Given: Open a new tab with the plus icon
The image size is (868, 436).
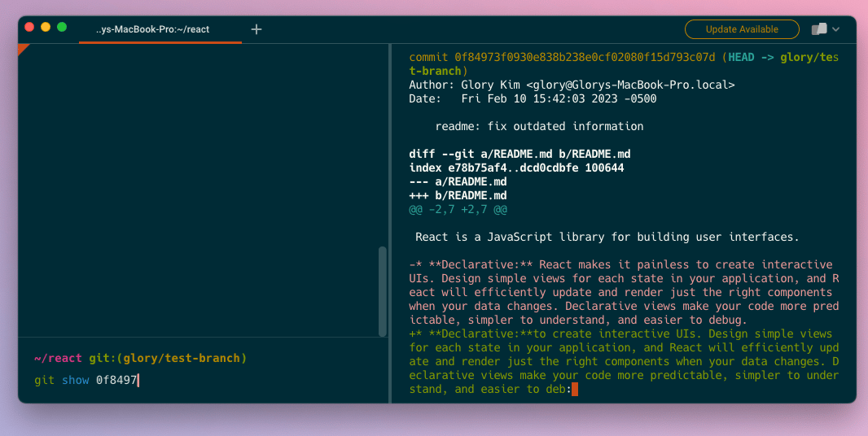Looking at the screenshot, I should pyautogui.click(x=256, y=29).
